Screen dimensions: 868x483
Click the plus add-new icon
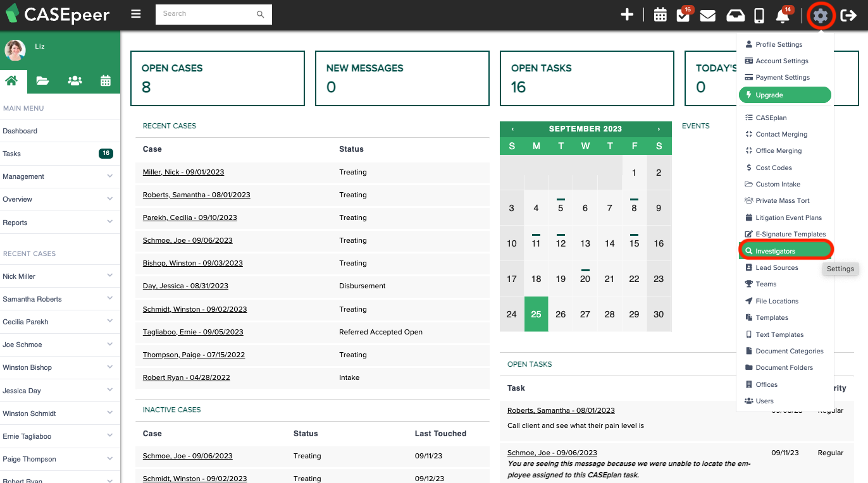627,15
